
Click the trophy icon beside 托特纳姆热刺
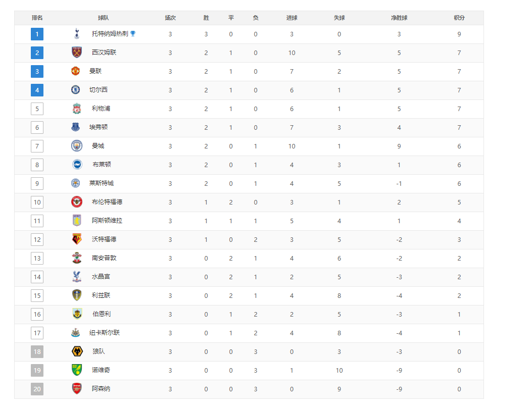pos(133,33)
